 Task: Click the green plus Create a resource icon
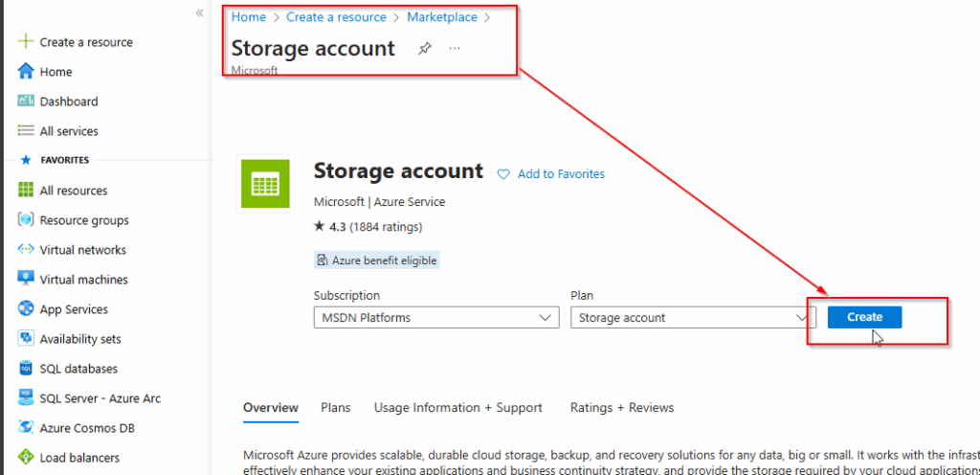point(25,42)
